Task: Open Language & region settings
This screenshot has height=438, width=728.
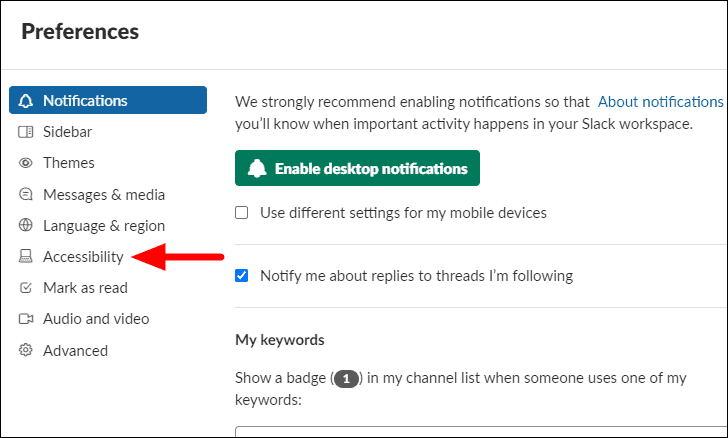Action: pyautogui.click(x=104, y=225)
